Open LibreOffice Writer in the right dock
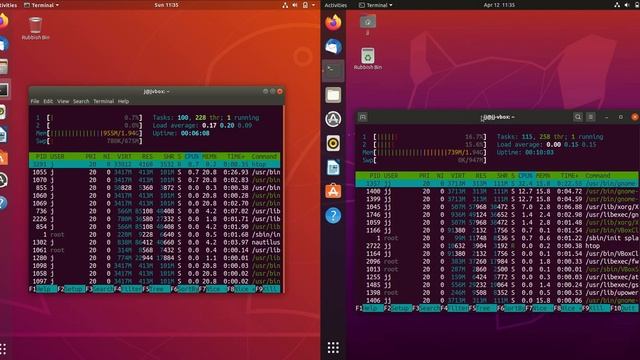Screen dimensions: 640x360 [x=333, y=167]
